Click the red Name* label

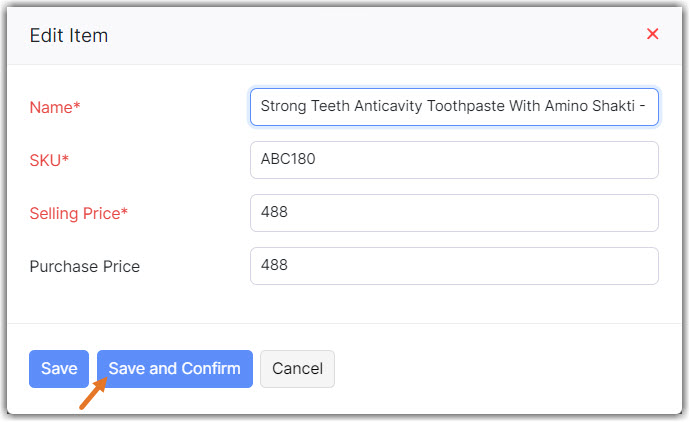55,107
